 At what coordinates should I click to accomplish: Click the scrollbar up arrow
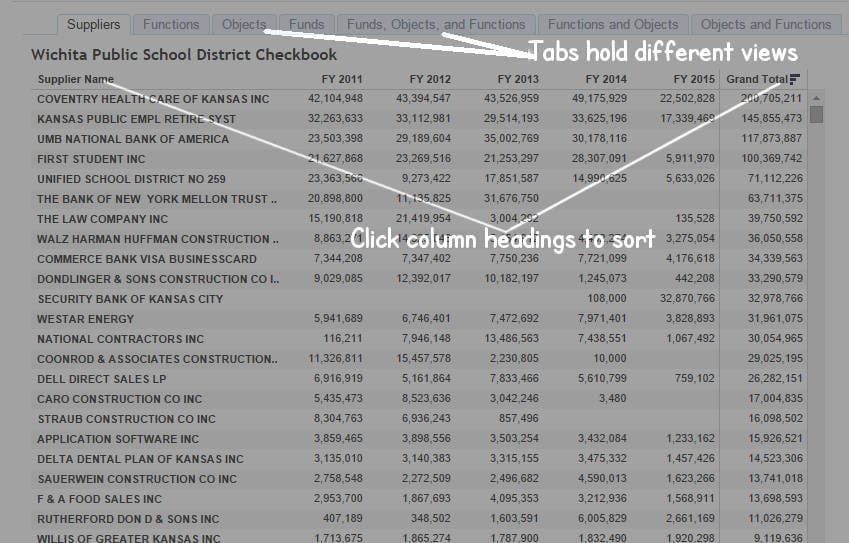[x=816, y=98]
